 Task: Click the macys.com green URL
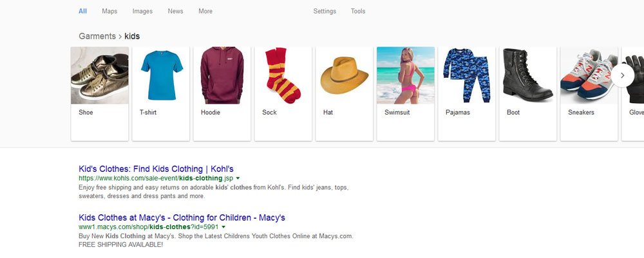tap(148, 227)
